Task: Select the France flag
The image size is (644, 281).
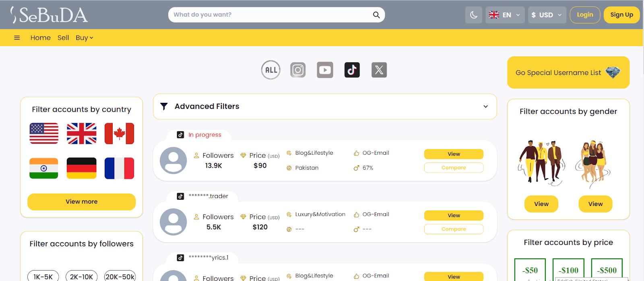Action: tap(119, 168)
